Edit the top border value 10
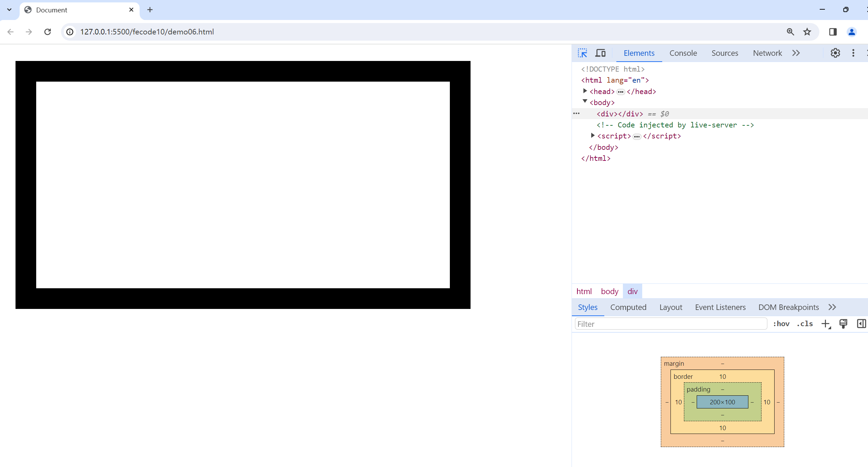Viewport: 868px width, 467px height. [x=723, y=376]
